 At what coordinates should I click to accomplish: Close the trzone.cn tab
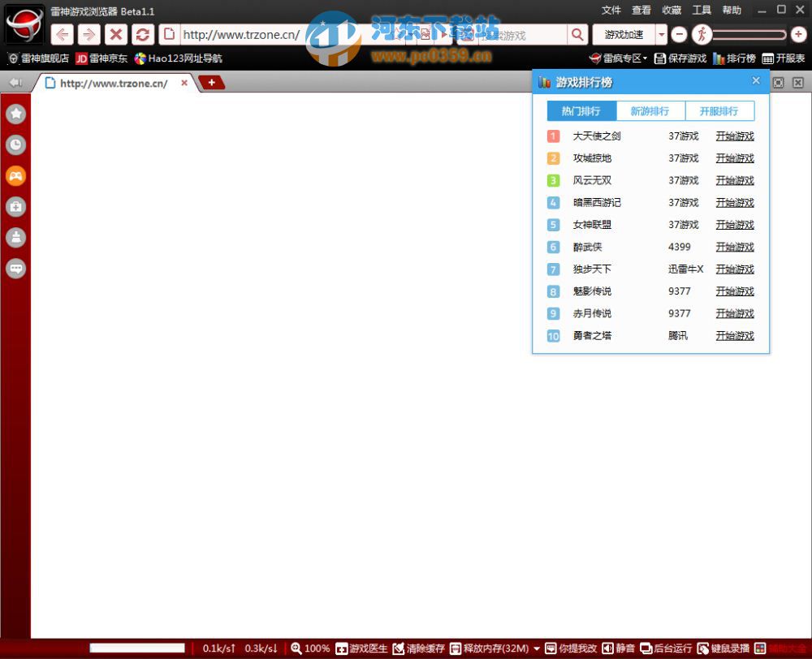coord(184,83)
